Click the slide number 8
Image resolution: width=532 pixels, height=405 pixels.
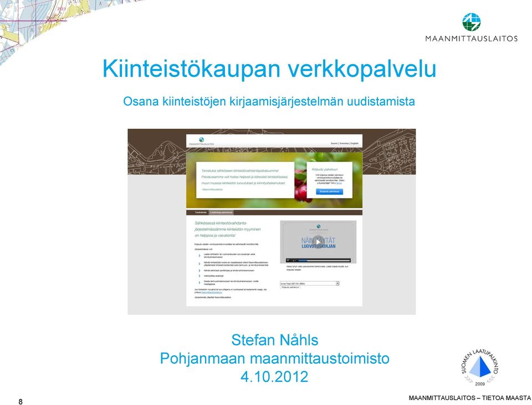click(21, 402)
